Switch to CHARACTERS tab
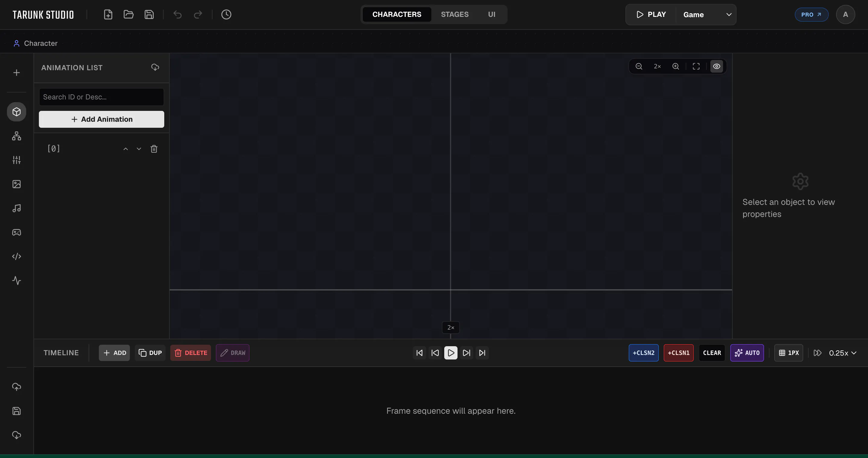This screenshot has height=458, width=868. [x=397, y=14]
